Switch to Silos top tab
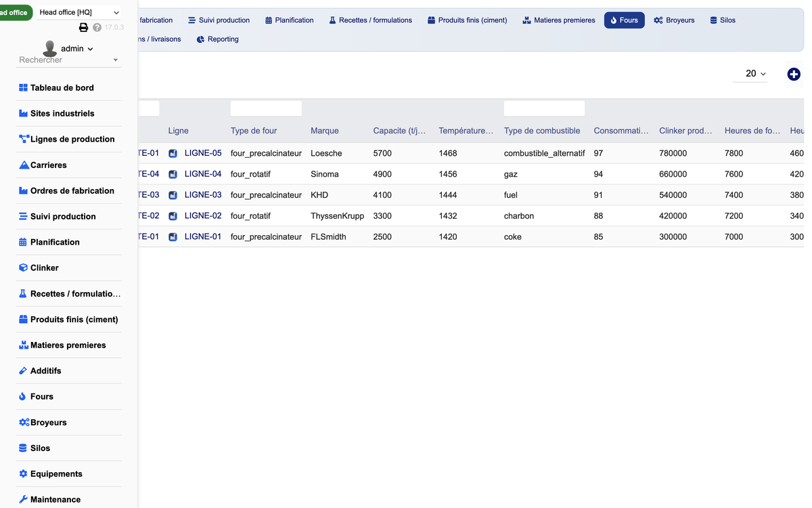Image resolution: width=812 pixels, height=508 pixels. click(x=722, y=20)
